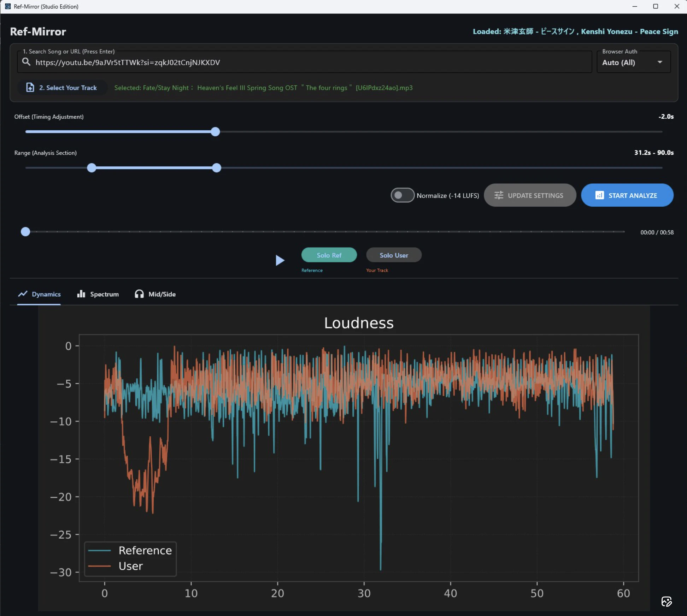Click the search magnifier icon
Viewport: 687px width, 616px height.
(26, 62)
